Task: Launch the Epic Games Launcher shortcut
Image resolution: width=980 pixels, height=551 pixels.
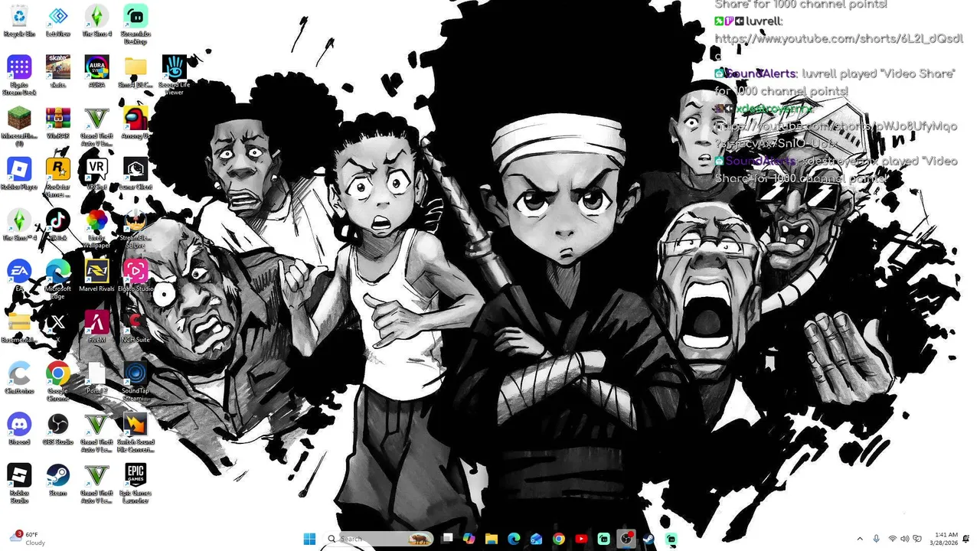Action: pyautogui.click(x=136, y=483)
